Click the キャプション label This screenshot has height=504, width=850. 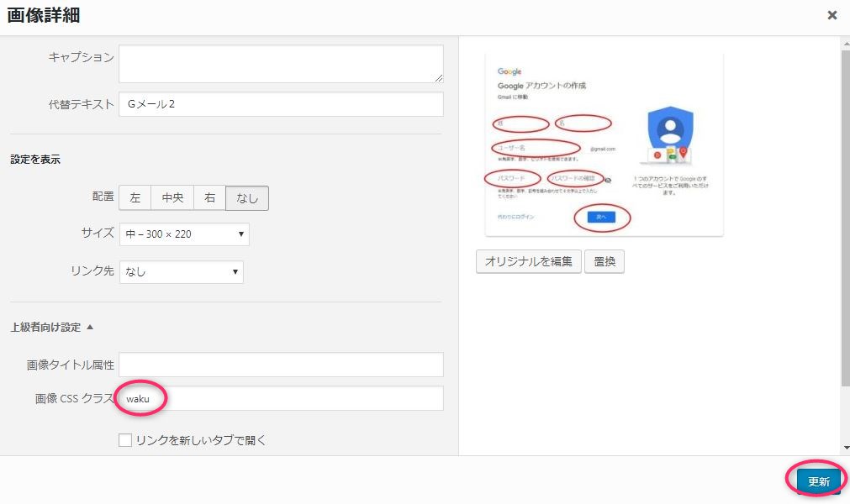pyautogui.click(x=82, y=57)
